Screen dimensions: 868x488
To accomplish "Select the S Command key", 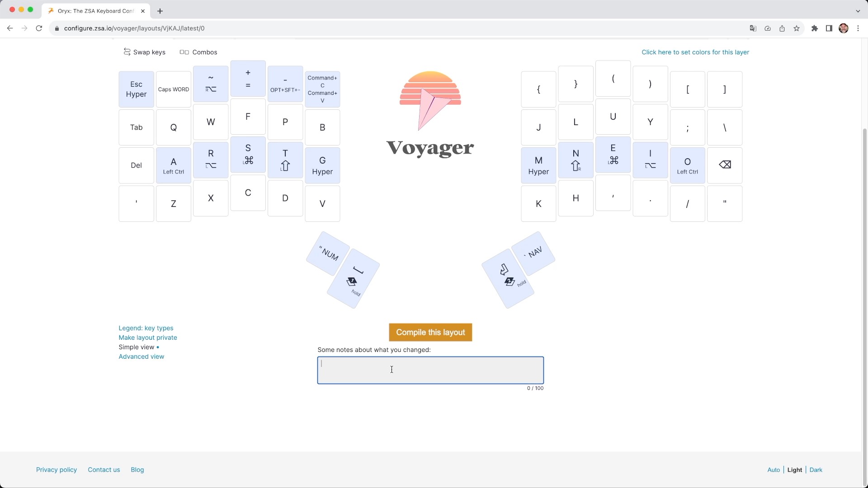I will tap(248, 155).
